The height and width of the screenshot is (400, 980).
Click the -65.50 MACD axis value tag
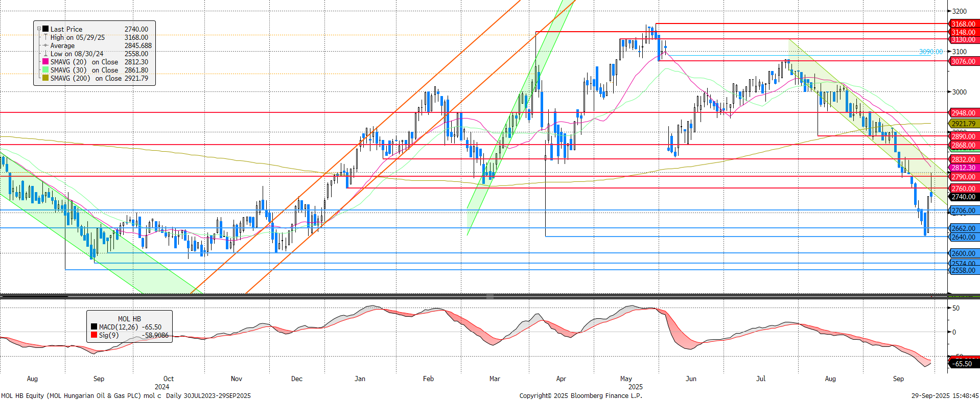[962, 364]
